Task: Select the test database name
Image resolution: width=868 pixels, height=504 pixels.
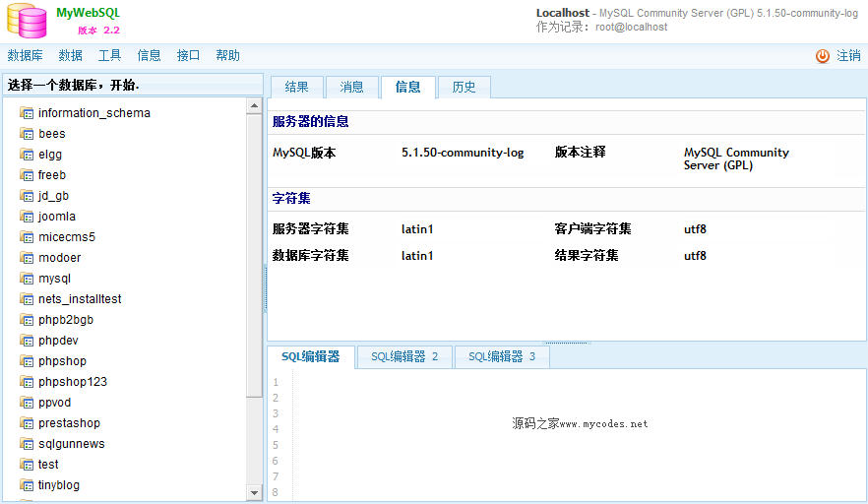Action: pyautogui.click(x=48, y=465)
